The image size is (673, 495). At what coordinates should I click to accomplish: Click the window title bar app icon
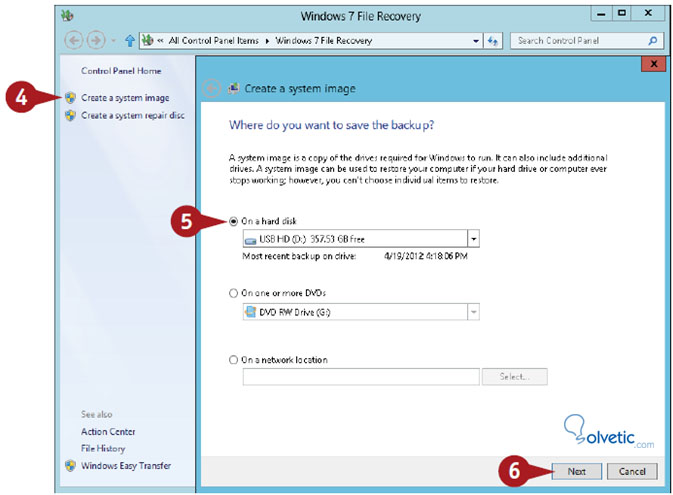pyautogui.click(x=67, y=16)
